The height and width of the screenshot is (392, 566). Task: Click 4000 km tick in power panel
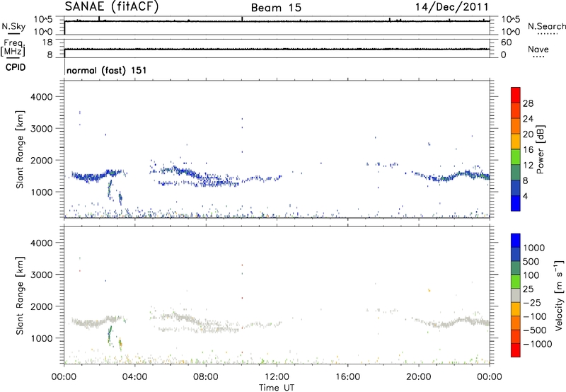pos(41,97)
